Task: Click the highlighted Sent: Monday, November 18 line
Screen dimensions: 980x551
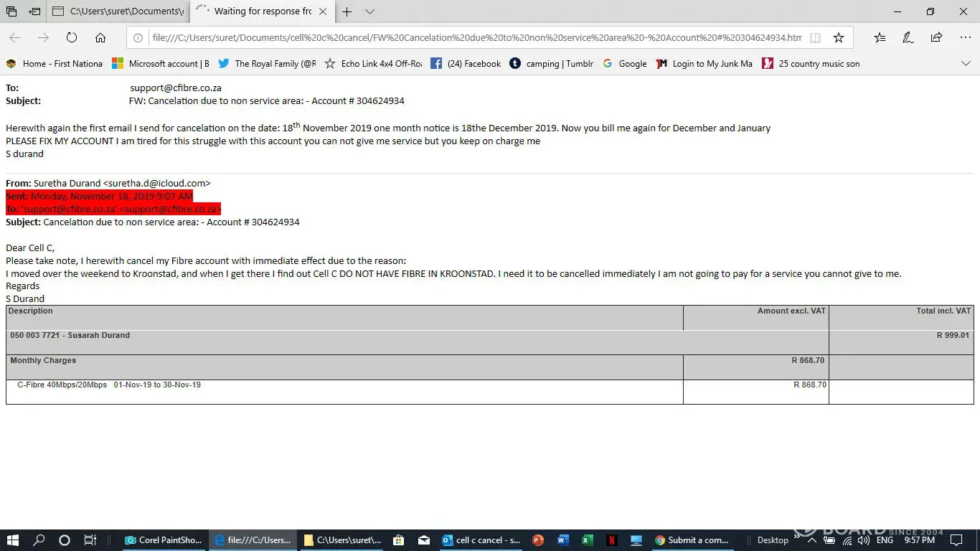Action: click(x=99, y=196)
